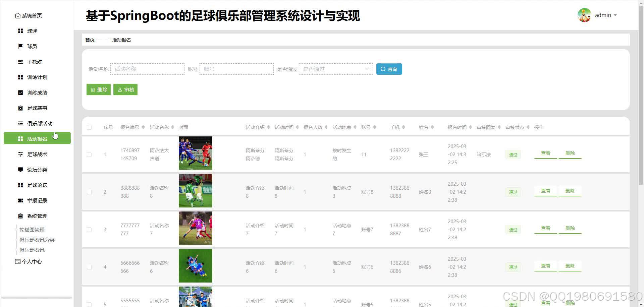Viewport: 644px width, 307px height.
Task: Click the grid icon next to 训练计划
Action: pos(20,77)
